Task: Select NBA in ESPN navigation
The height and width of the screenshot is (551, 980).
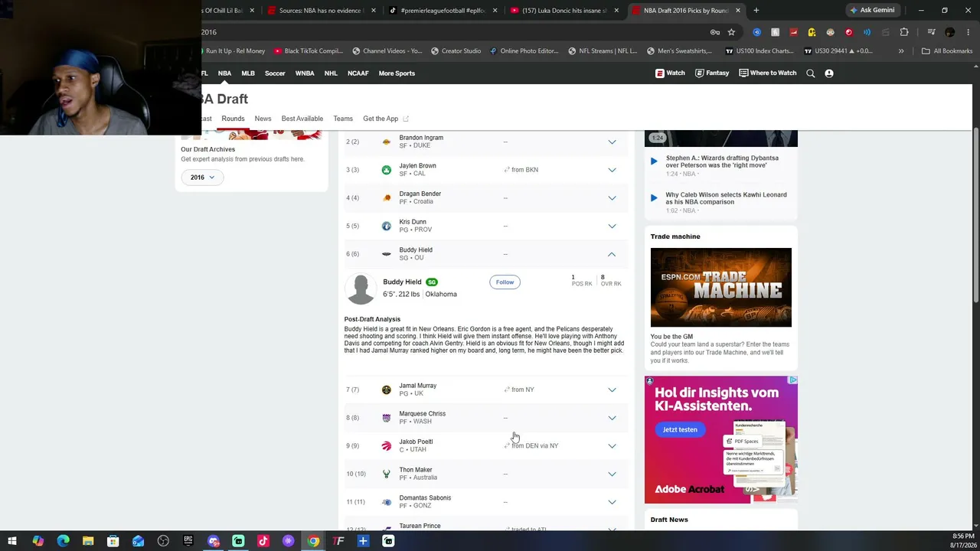Action: tap(224, 73)
